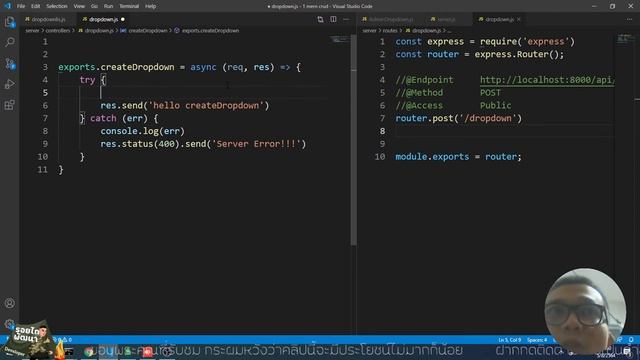Viewport: 640px width, 360px height.
Task: Click "const express = require('express')" line
Action: [x=485, y=42]
